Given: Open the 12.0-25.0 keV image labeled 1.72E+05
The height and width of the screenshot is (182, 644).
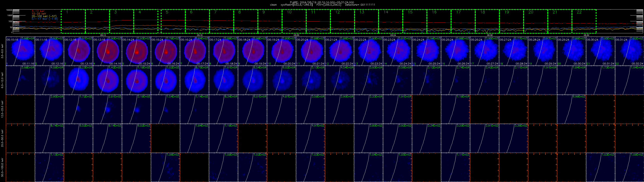Looking at the screenshot, I should (79, 109).
